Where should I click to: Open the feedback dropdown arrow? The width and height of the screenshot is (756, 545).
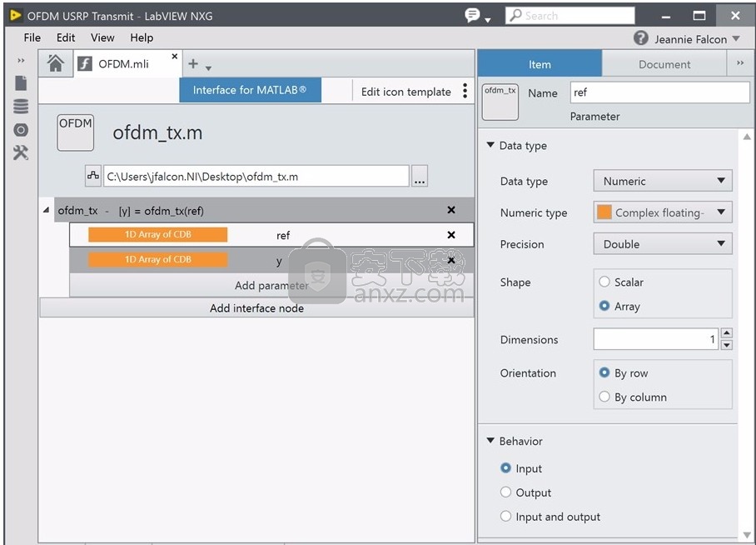tap(487, 20)
